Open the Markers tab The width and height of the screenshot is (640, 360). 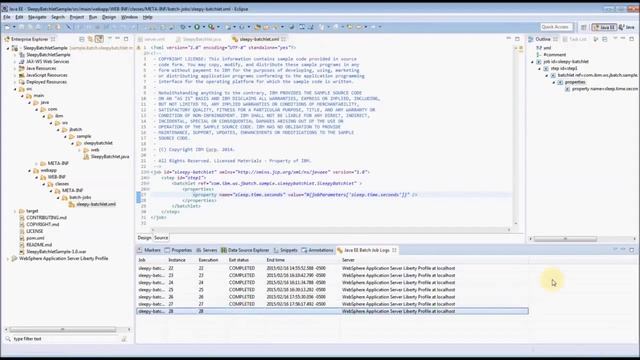149,250
